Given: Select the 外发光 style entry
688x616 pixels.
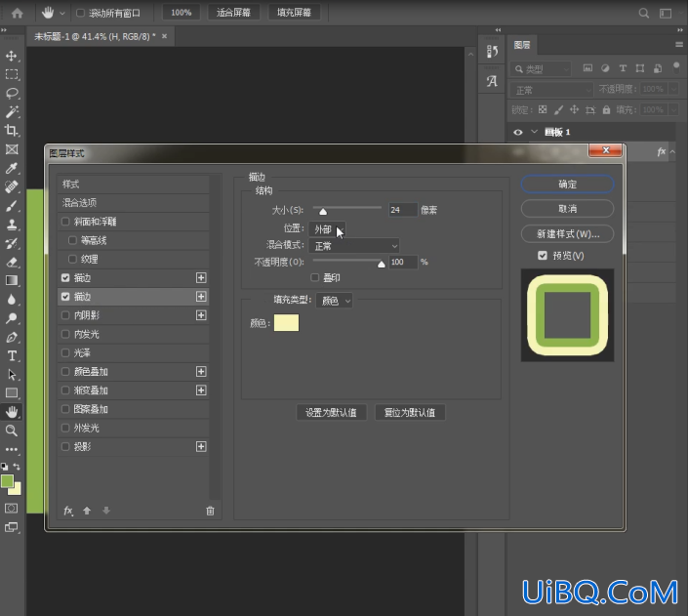Looking at the screenshot, I should 133,428.
